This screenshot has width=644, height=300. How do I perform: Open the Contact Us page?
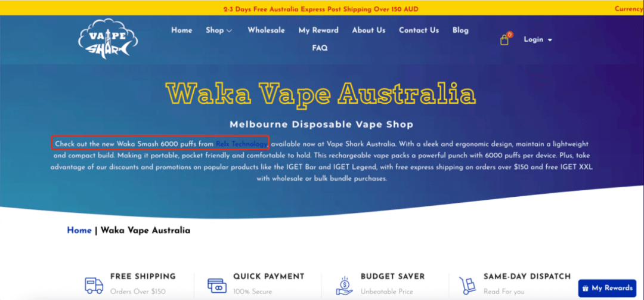tap(419, 30)
